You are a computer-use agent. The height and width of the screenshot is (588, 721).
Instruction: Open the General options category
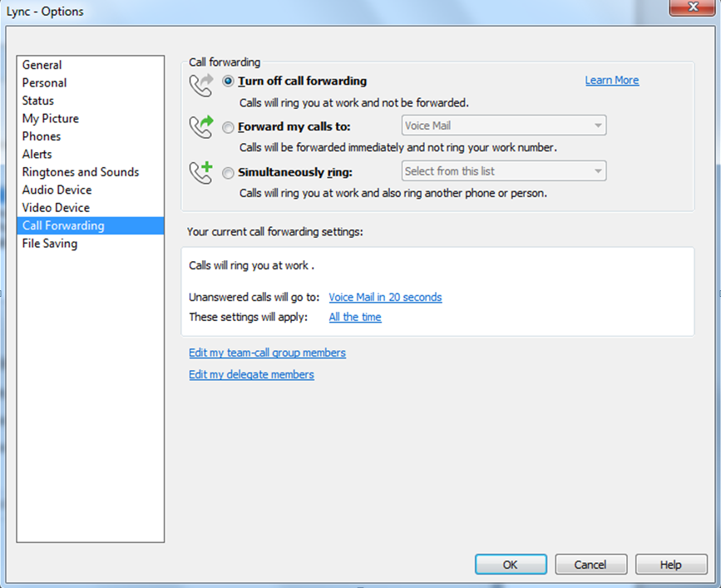42,65
